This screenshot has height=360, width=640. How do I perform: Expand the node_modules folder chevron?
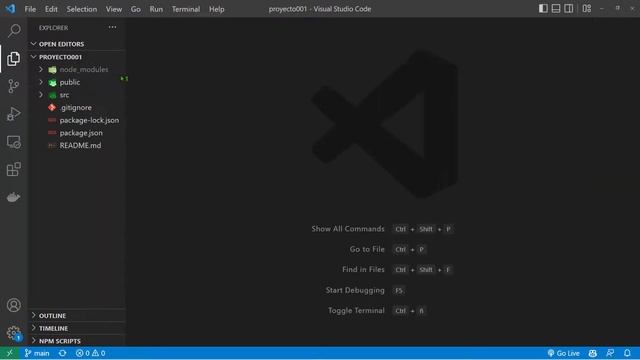41,69
